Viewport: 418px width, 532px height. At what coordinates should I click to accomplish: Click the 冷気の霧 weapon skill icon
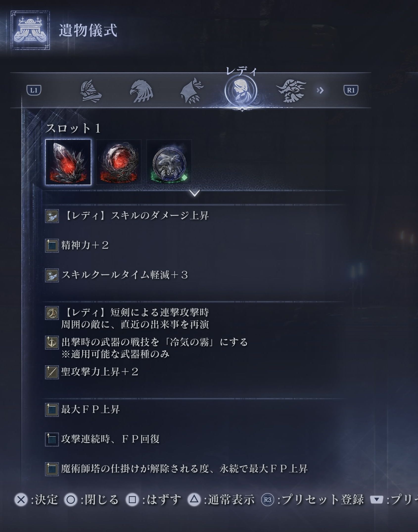[x=52, y=343]
